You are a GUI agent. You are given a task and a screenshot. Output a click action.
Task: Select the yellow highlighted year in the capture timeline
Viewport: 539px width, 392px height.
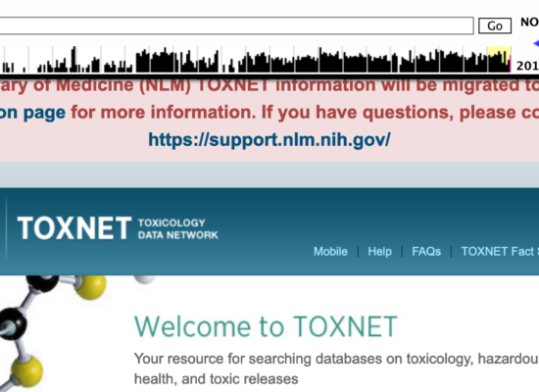tap(499, 60)
